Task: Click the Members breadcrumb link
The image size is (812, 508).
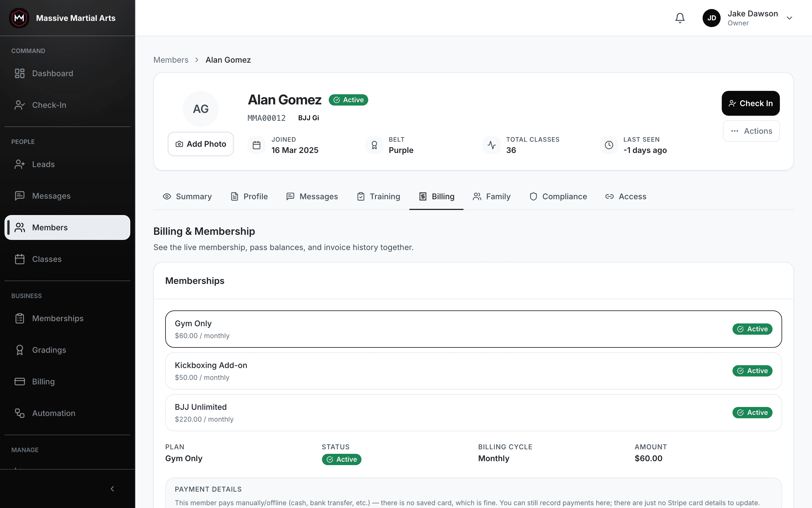Action: [171, 60]
